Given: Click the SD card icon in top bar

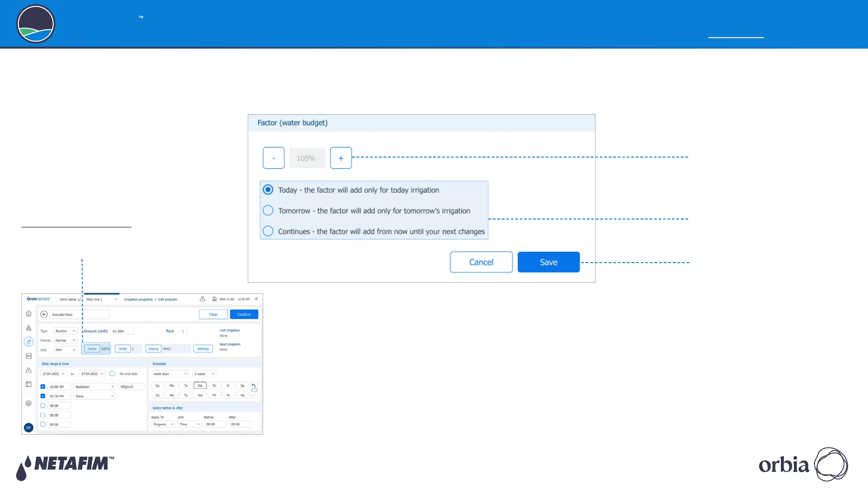Looking at the screenshot, I should 214,299.
